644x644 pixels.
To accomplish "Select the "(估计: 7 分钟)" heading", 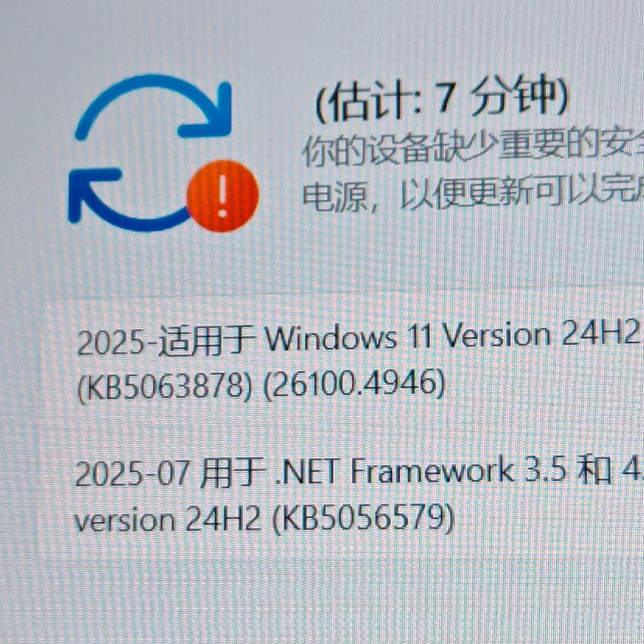I will (441, 100).
